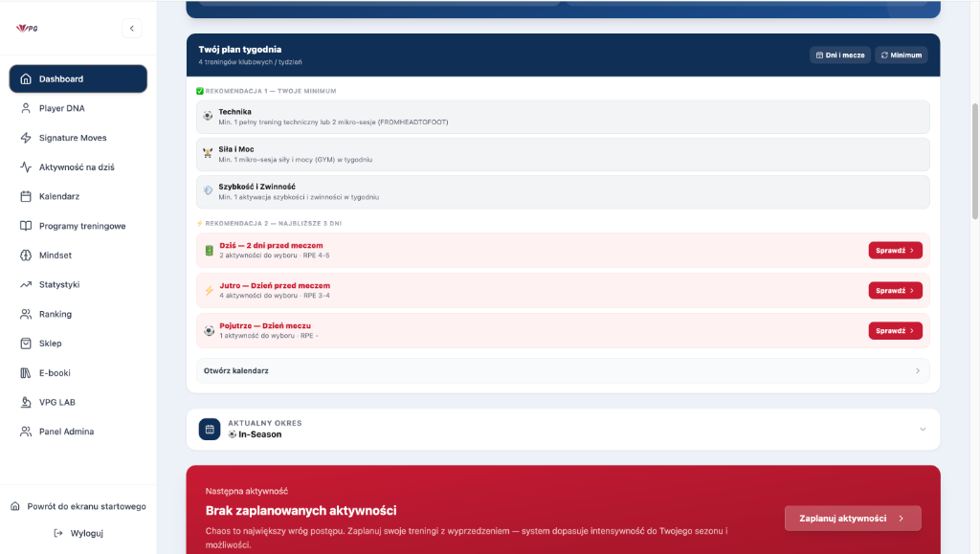The width and height of the screenshot is (980, 554).
Task: Click the Sklep shopping bag icon
Action: tap(26, 343)
